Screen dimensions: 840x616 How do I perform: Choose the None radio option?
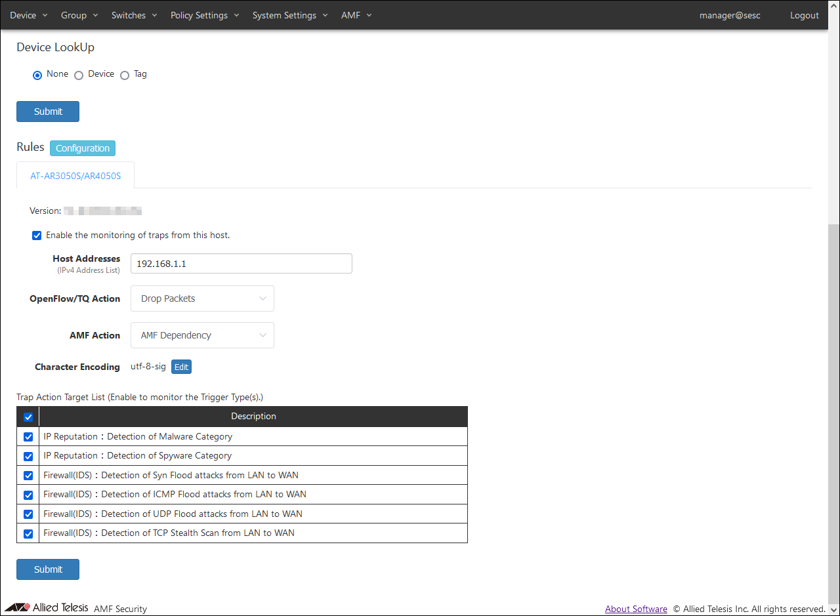pyautogui.click(x=37, y=75)
